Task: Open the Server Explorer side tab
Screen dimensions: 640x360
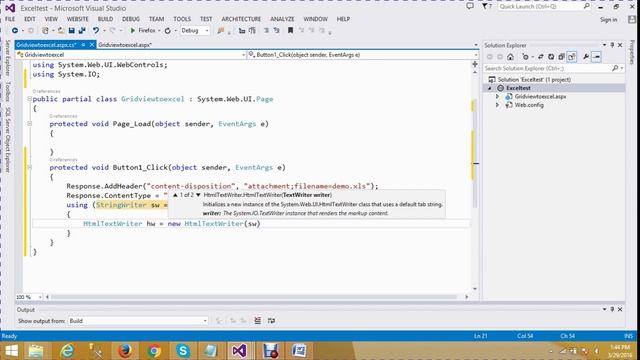Action: pos(7,58)
